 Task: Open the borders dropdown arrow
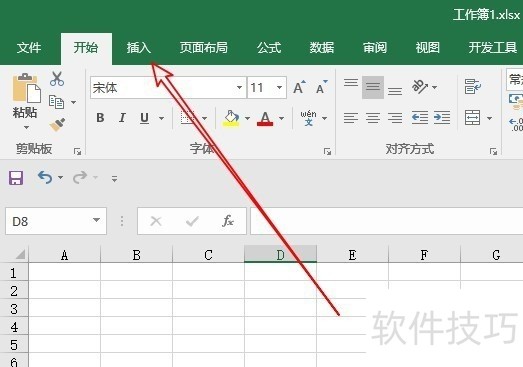click(x=204, y=118)
